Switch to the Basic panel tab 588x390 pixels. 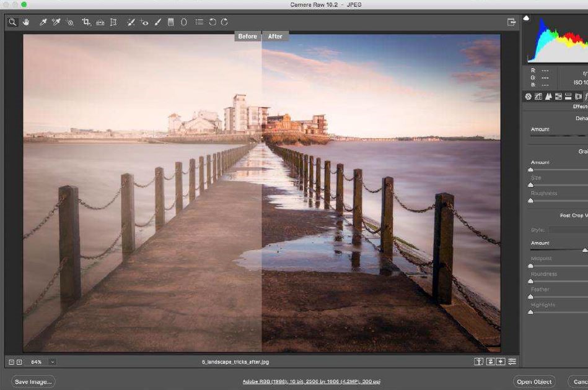[x=528, y=97]
